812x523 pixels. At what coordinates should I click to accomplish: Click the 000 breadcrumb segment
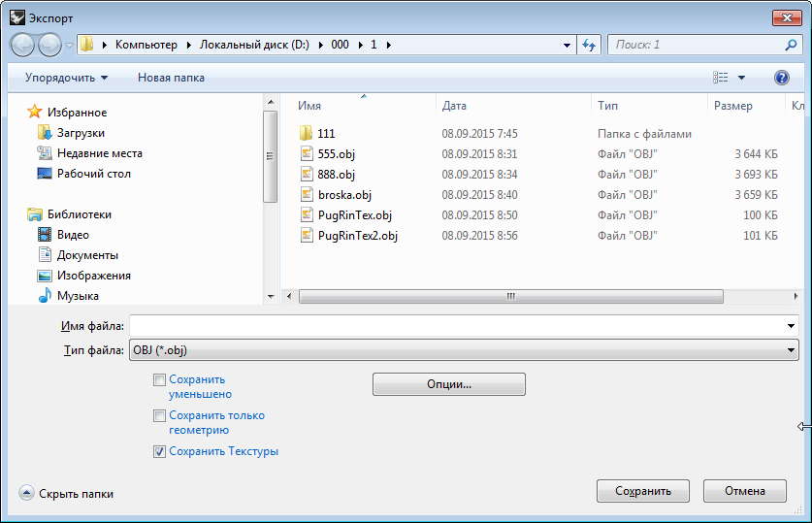click(x=340, y=45)
